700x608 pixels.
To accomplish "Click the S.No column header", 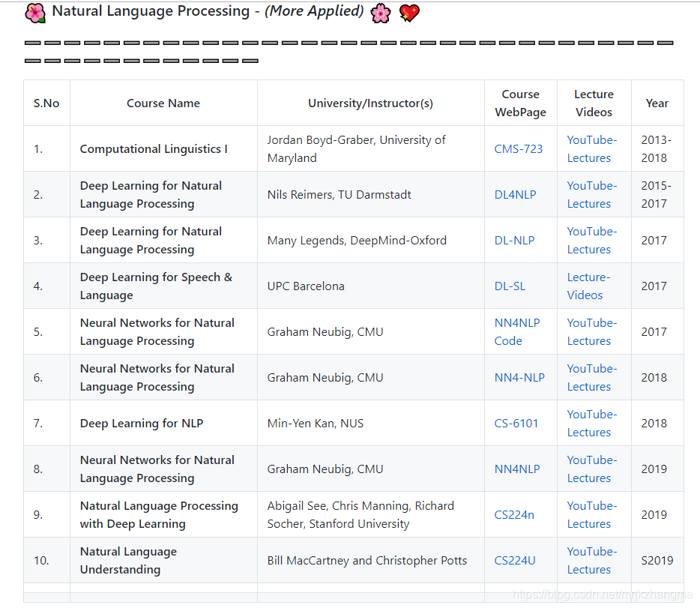I will coord(46,103).
